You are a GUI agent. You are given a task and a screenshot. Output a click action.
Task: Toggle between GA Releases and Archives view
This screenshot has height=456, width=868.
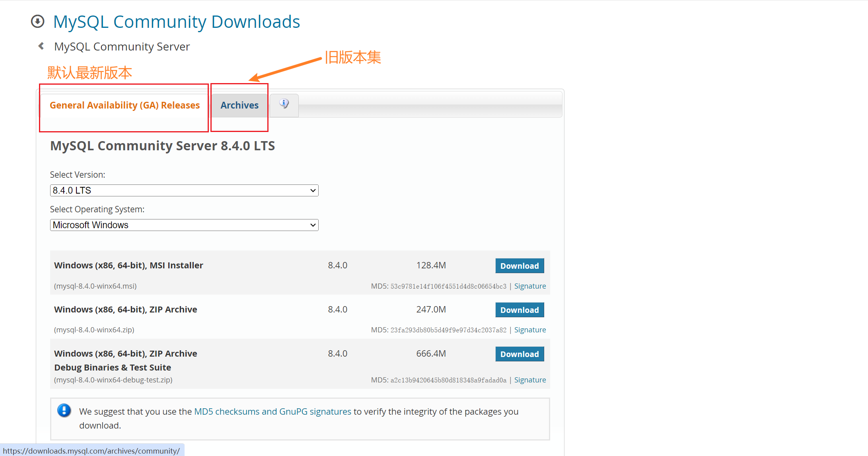pyautogui.click(x=239, y=105)
